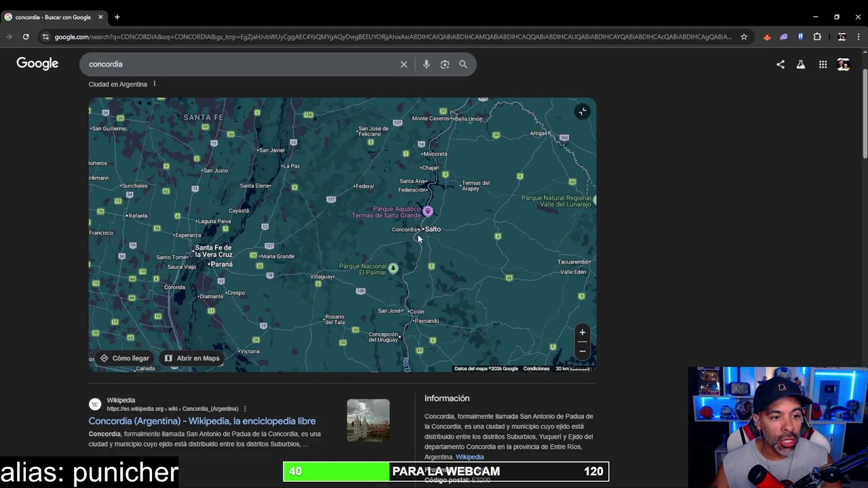Open the Wikipedia result thumbnail image
The image size is (868, 488).
click(x=368, y=420)
